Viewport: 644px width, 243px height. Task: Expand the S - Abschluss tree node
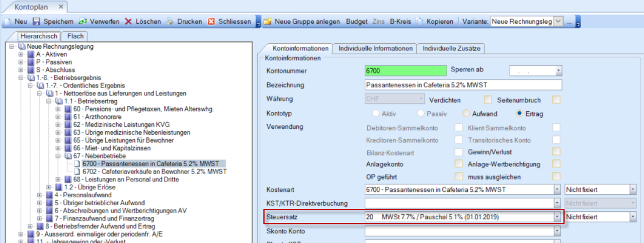(x=21, y=70)
